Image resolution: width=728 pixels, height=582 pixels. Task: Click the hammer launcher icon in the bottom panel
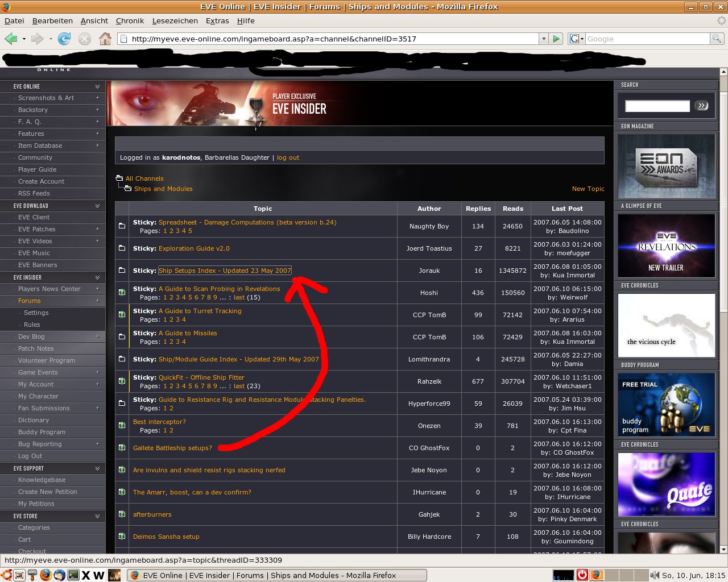32,575
